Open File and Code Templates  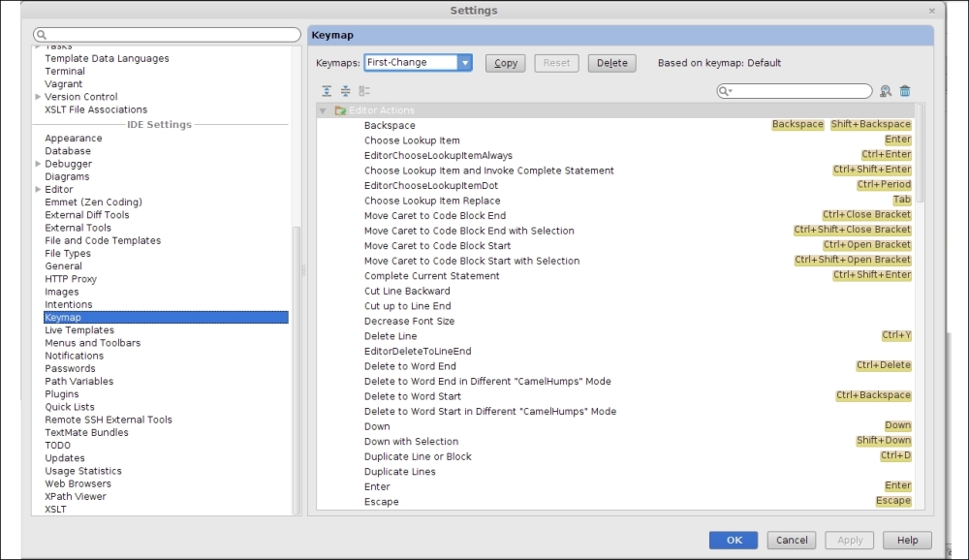pyautogui.click(x=103, y=240)
